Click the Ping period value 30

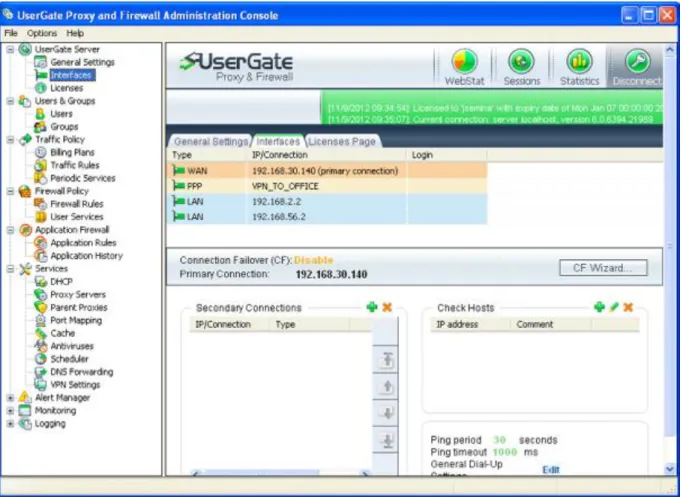[500, 440]
